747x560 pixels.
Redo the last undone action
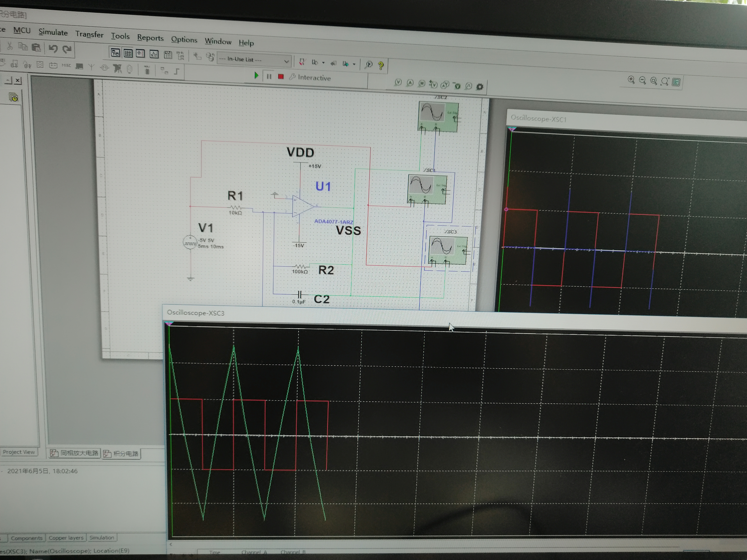tap(67, 49)
